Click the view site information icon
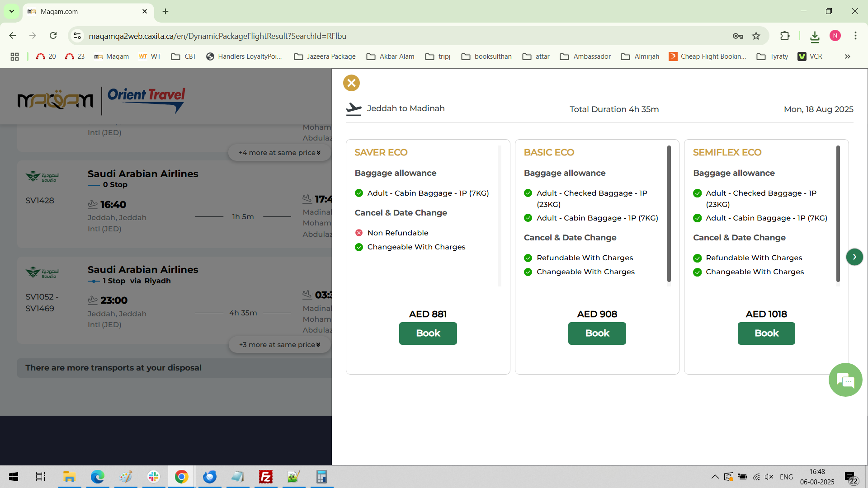The image size is (868, 488). 77,36
